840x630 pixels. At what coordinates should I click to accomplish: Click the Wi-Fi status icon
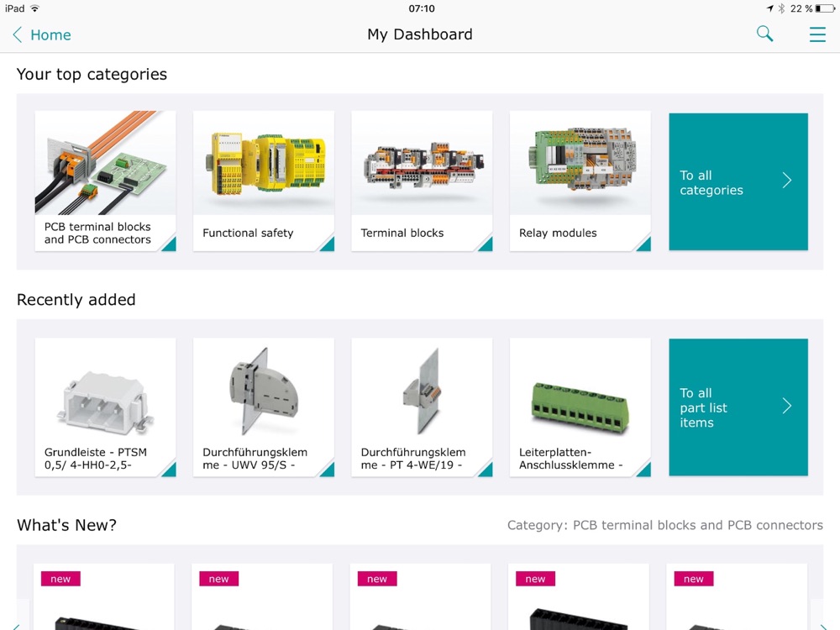coord(34,8)
